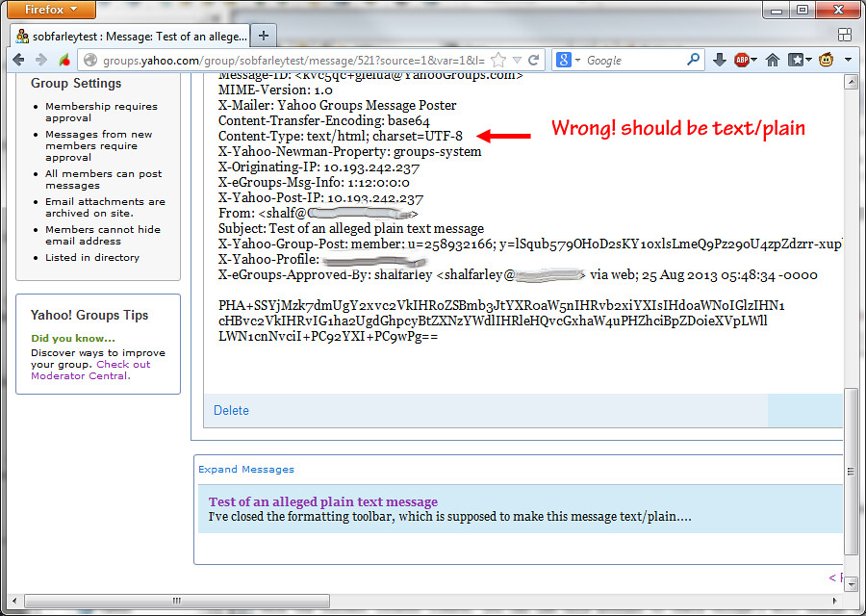The height and width of the screenshot is (616, 866).
Task: Open tab groups icon in the top-right corner
Action: (x=846, y=34)
